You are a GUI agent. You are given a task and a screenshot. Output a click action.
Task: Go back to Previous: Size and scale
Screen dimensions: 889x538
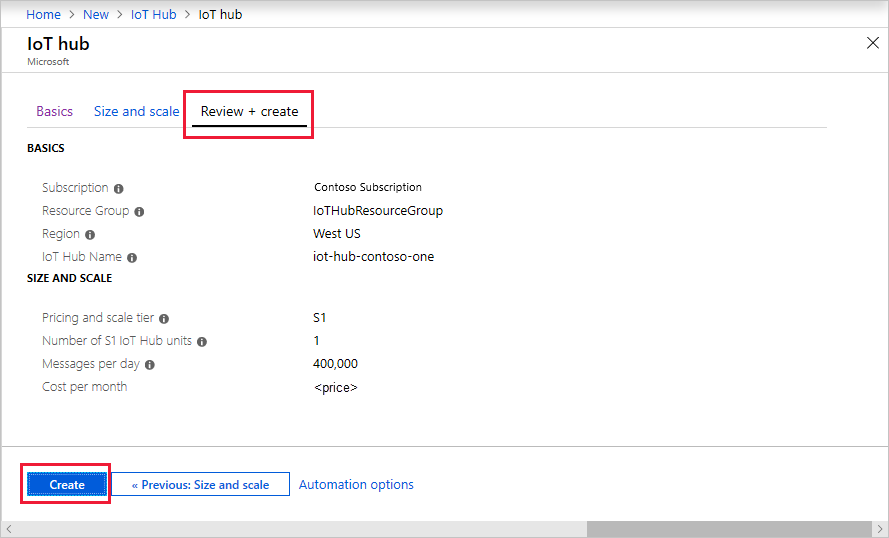(200, 485)
